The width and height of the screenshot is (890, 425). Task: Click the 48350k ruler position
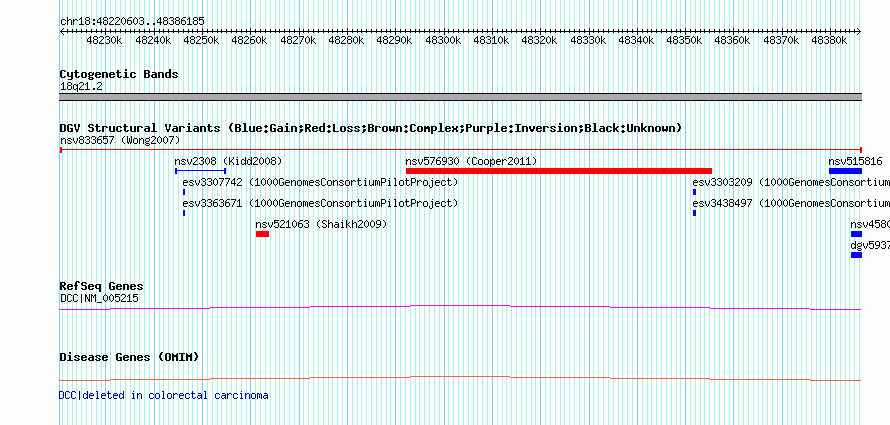click(x=685, y=41)
